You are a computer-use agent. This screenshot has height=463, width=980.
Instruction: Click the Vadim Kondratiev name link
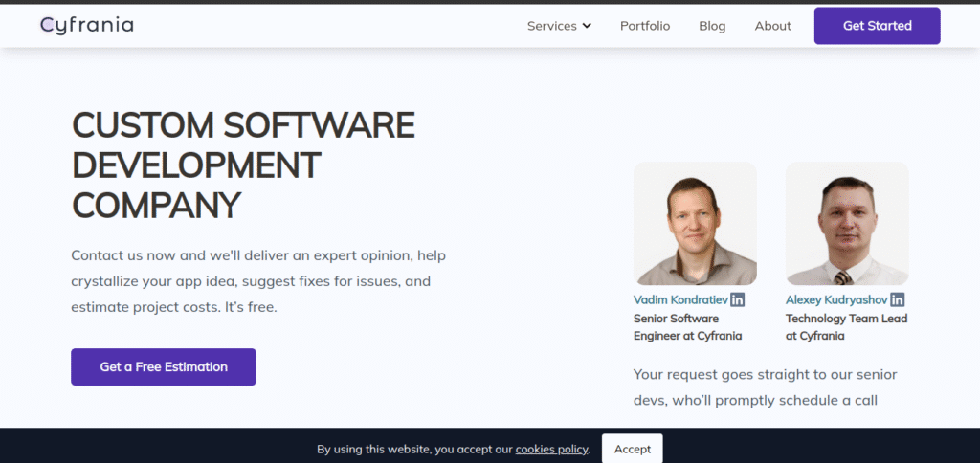coord(679,299)
